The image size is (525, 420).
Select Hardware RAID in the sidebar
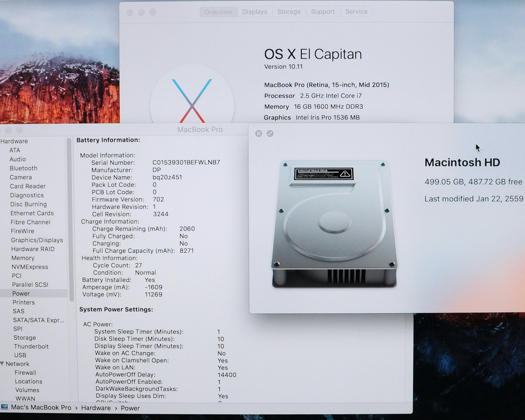(33, 249)
